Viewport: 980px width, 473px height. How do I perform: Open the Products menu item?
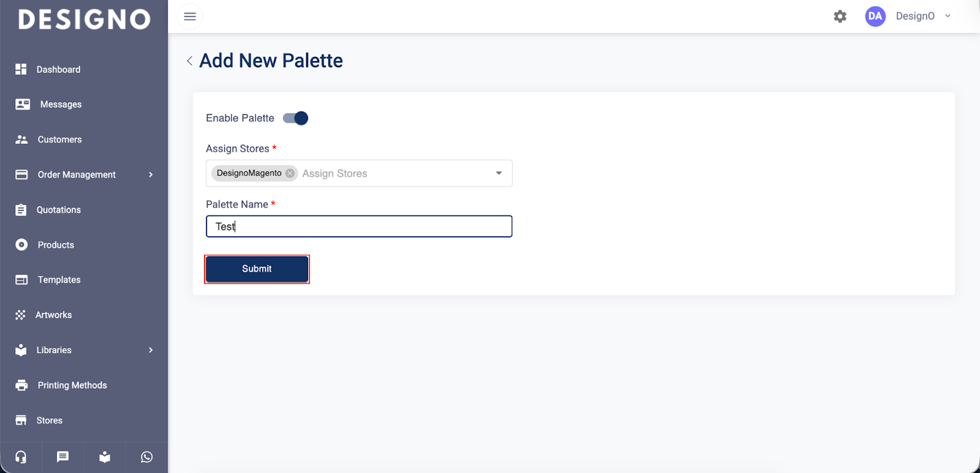pyautogui.click(x=56, y=245)
